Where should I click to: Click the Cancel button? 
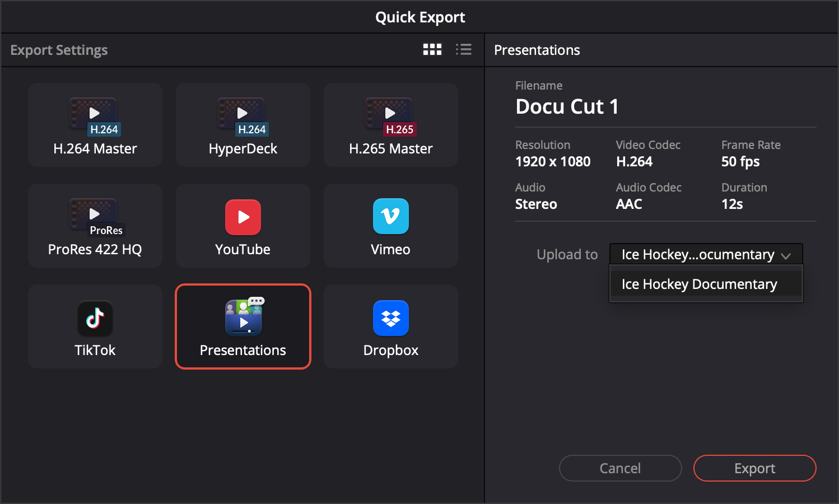click(621, 468)
